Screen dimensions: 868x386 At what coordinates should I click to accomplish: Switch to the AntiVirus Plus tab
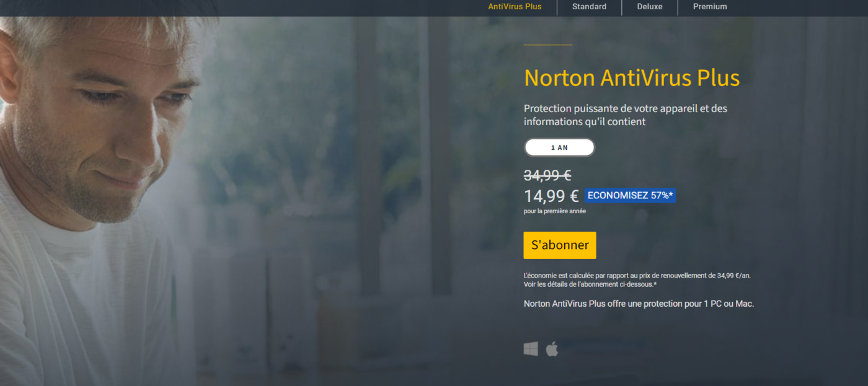pos(515,7)
